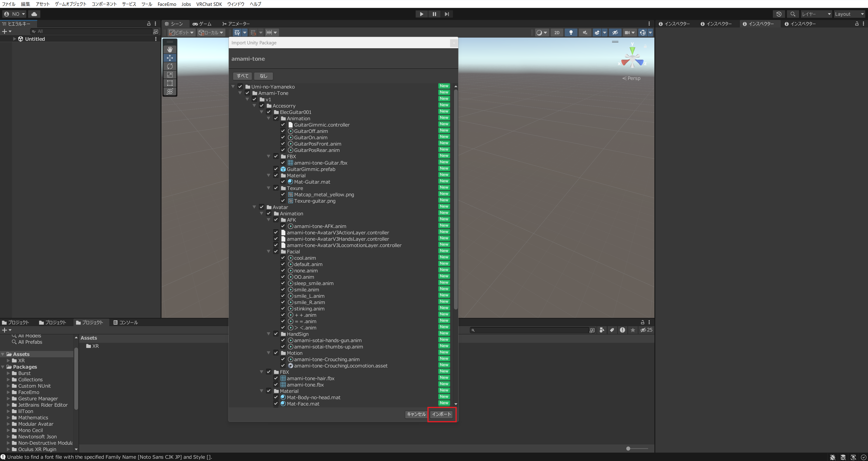Switch to the アニメーター tab
This screenshot has width=868, height=461.
point(236,24)
